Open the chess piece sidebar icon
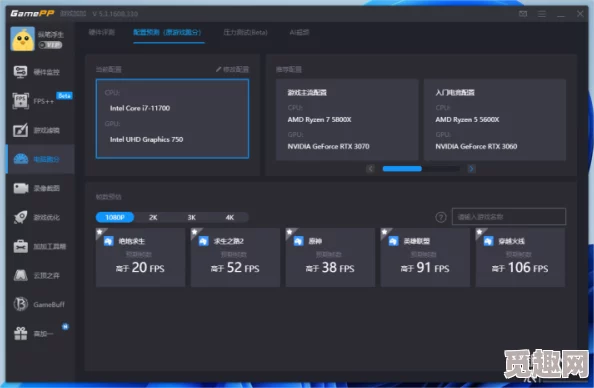 20,275
